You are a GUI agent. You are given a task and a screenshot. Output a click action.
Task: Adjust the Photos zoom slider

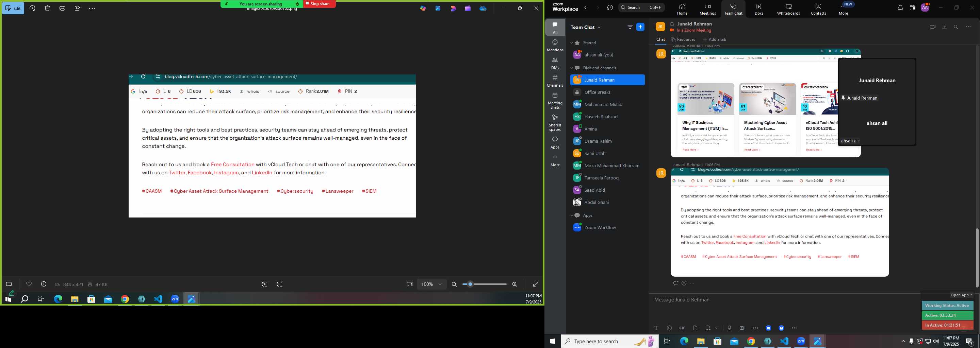click(x=484, y=284)
